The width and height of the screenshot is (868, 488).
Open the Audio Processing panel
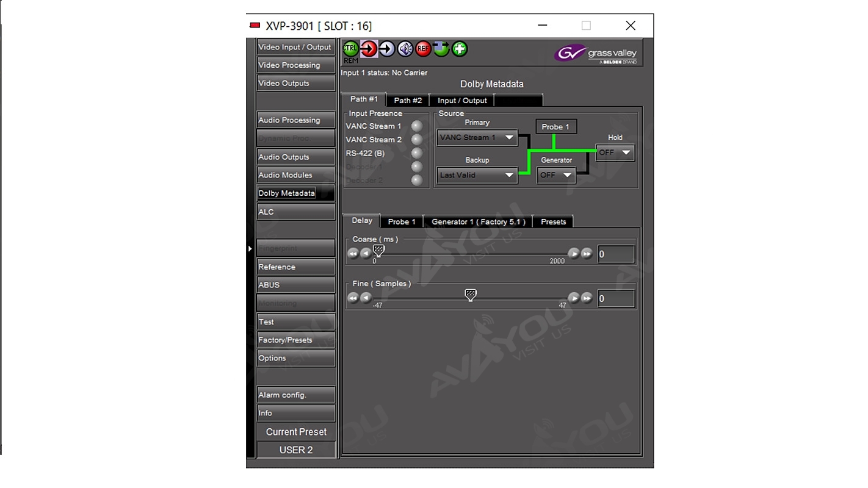point(295,120)
